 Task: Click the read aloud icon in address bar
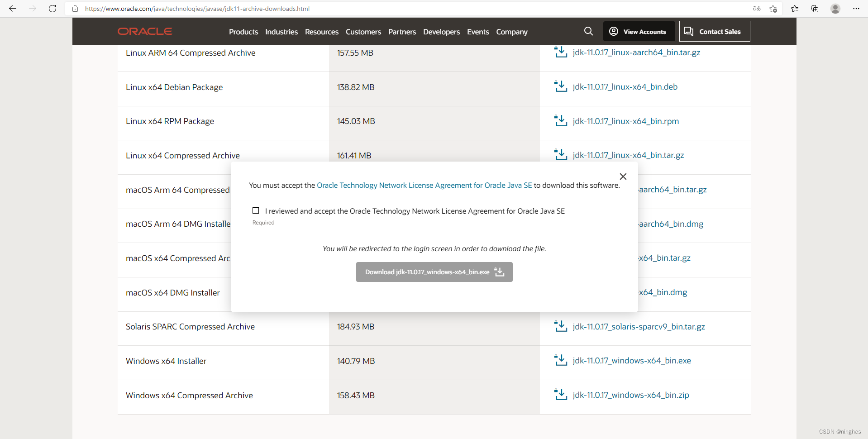tap(757, 9)
